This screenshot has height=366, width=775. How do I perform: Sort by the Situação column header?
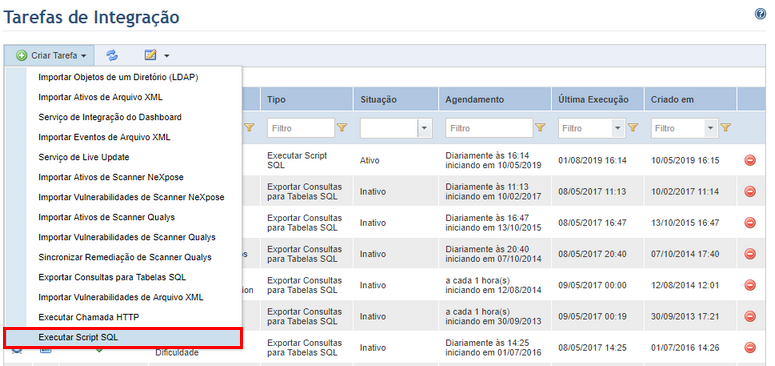395,99
